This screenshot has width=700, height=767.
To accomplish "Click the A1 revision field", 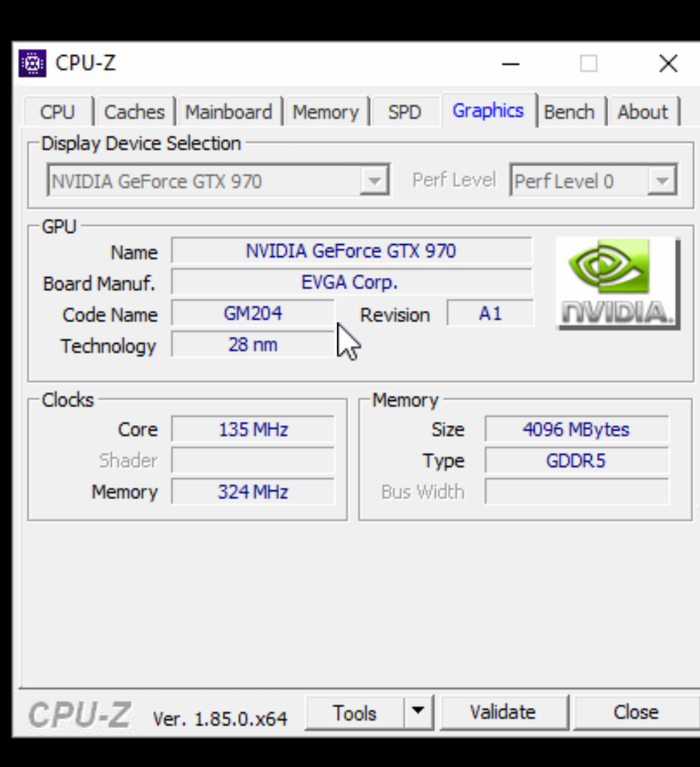I will point(490,313).
